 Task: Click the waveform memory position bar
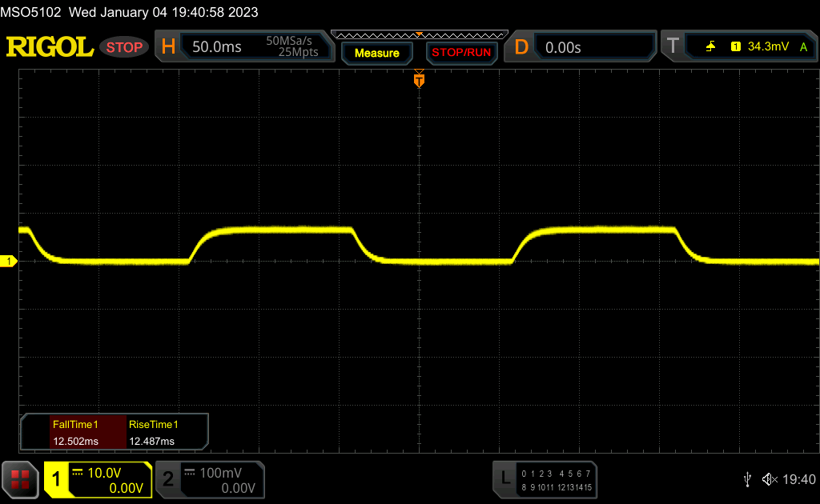click(420, 35)
